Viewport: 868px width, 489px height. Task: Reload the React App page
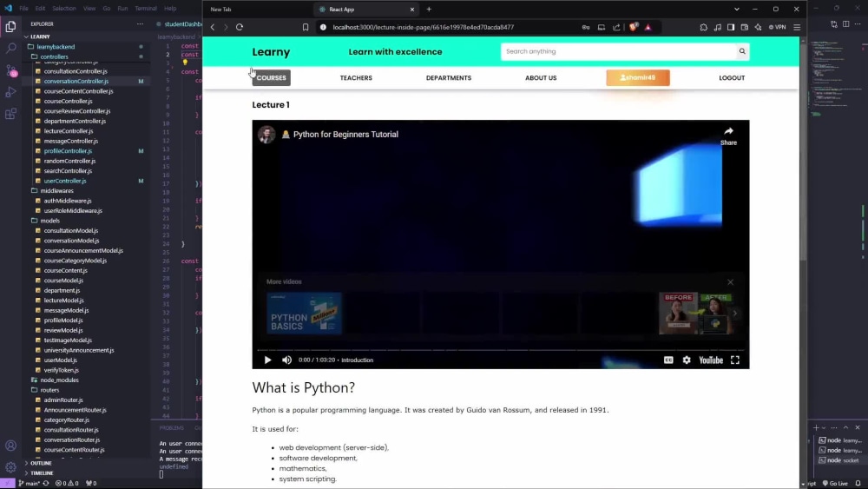click(x=240, y=27)
